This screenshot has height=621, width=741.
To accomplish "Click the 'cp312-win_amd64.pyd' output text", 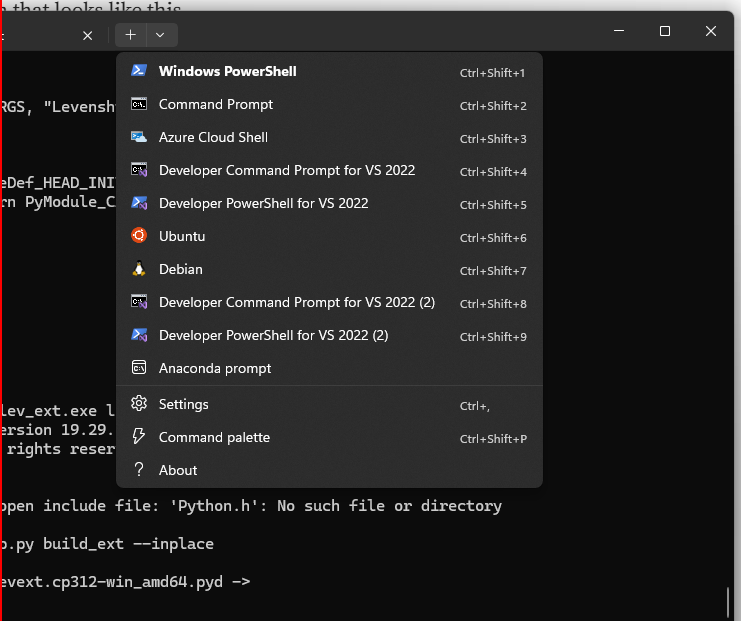I will point(137,582).
